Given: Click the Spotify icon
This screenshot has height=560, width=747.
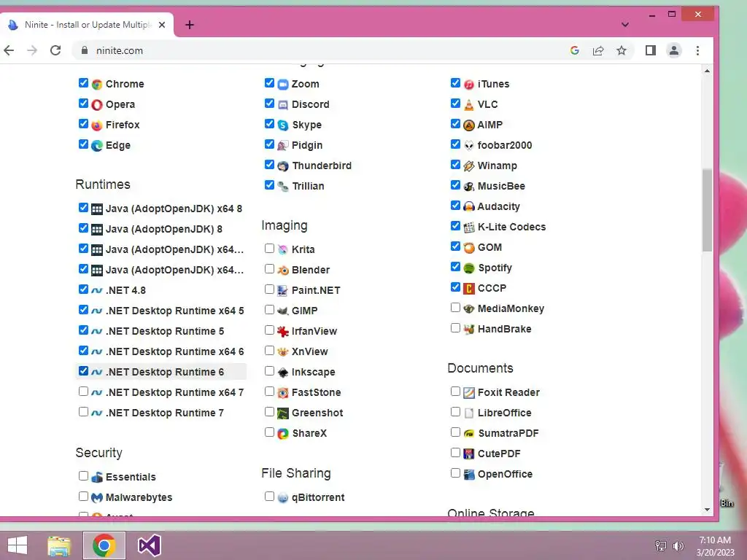Looking at the screenshot, I should [x=469, y=268].
